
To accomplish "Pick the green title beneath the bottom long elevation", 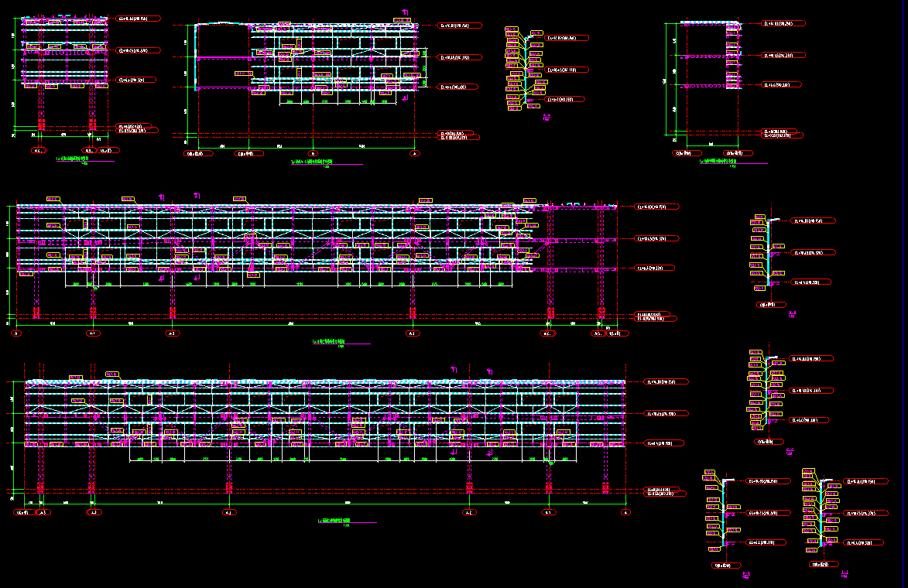I will 334,520.
